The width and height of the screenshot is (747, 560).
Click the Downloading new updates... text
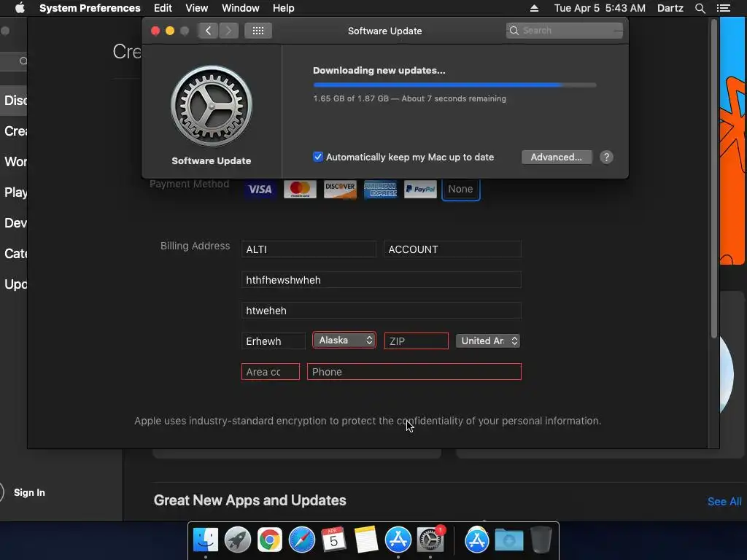[x=379, y=71]
